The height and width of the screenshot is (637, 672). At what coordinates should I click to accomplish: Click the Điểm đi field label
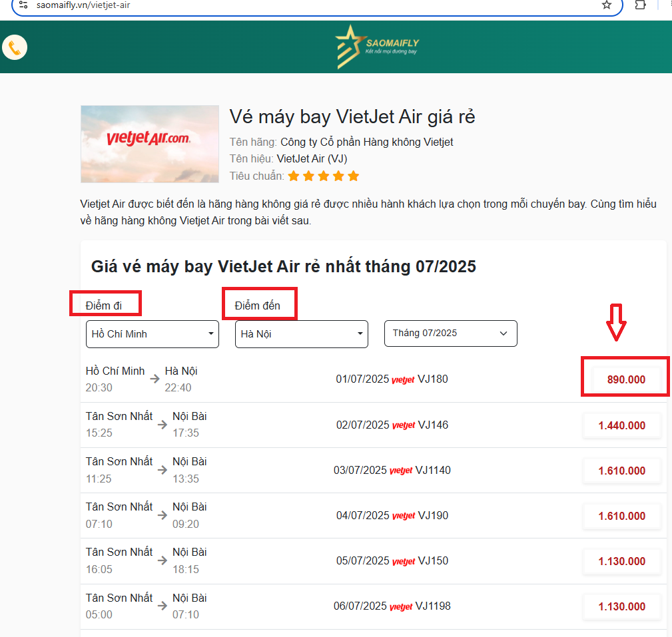[104, 306]
